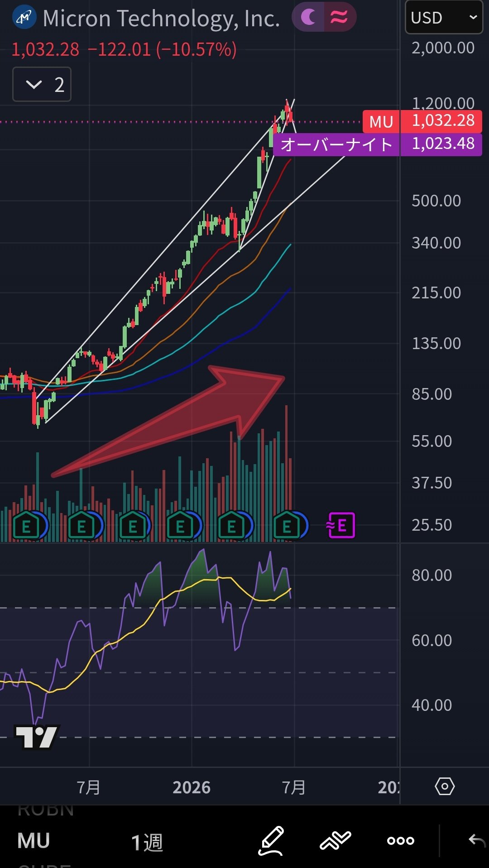
Task: Click the 135.00 price axis label
Action: (436, 343)
